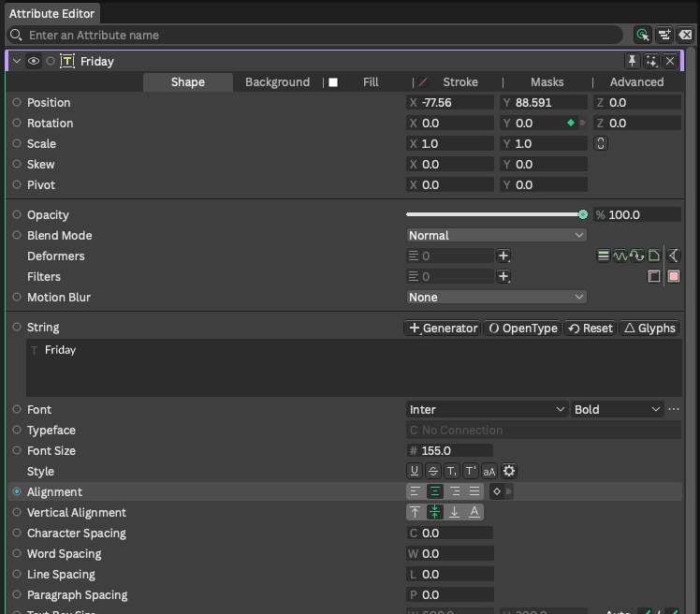Click the Rotation Y keyframe diamond
This screenshot has height=614, width=700.
click(x=571, y=123)
